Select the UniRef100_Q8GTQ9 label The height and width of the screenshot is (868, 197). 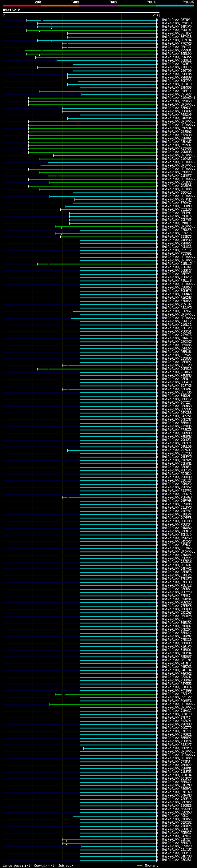pyautogui.click(x=176, y=71)
